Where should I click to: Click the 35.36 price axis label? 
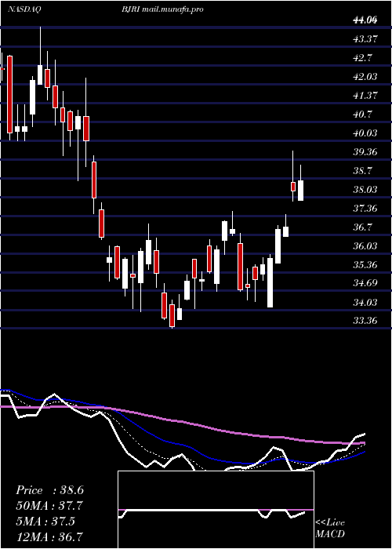365,265
